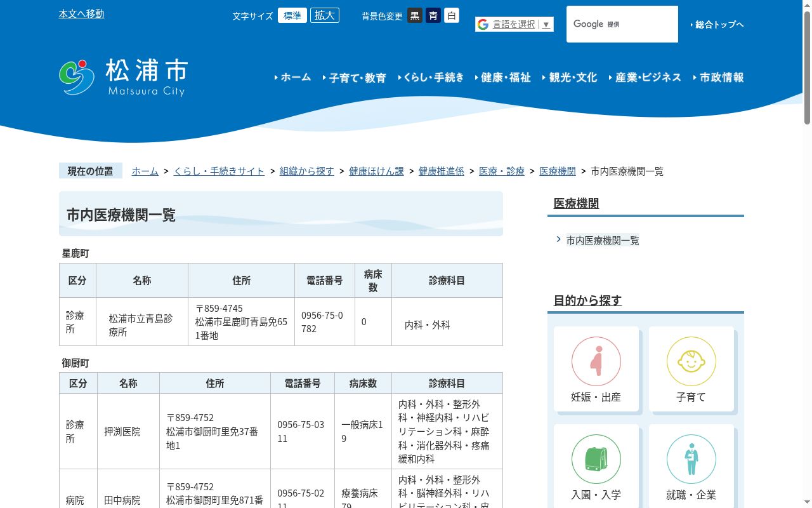Select the 御厨町 section heading
The width and height of the screenshot is (812, 508).
[x=75, y=363]
